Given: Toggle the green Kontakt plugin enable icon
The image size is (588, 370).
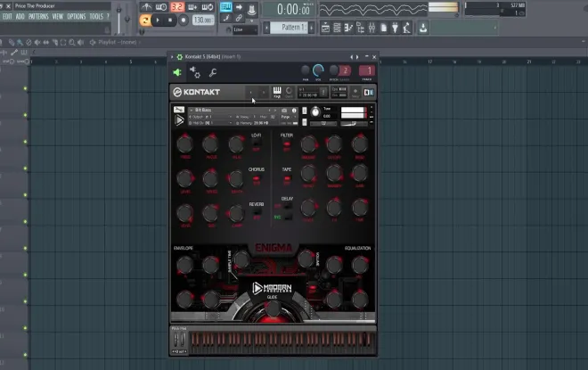Looking at the screenshot, I should point(177,72).
